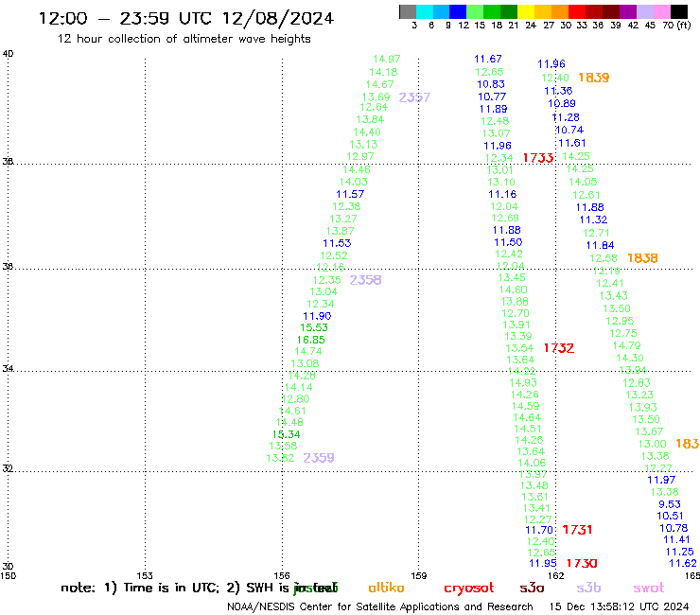Click the cryosat time marker '1733'
The image size is (700, 615).
coord(538,158)
